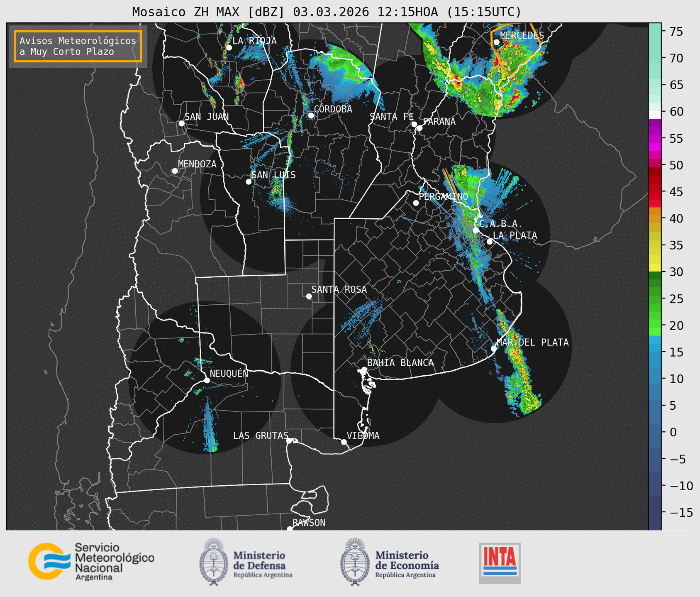Click the 'Mosaico ZH MAX [dBZ]' map title
Screen dimensions: 700x597
coord(327,12)
